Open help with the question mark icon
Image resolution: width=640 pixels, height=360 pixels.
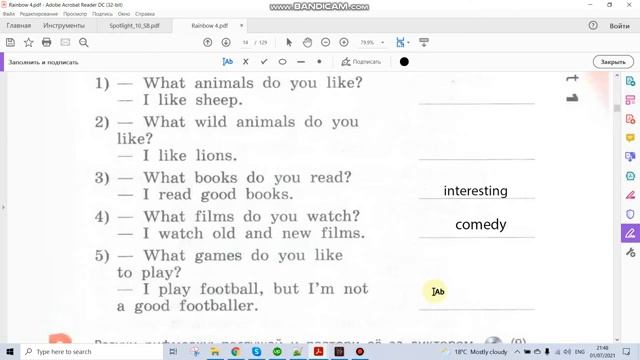[593, 25]
